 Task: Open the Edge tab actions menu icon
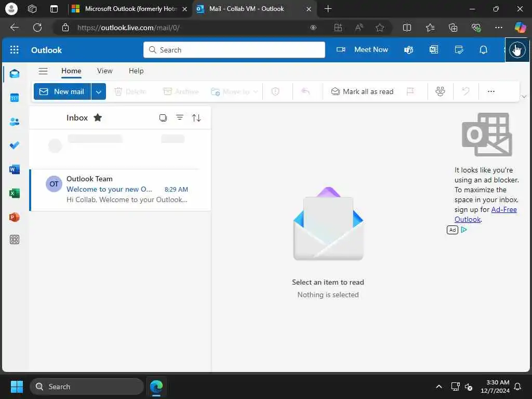pos(54,9)
